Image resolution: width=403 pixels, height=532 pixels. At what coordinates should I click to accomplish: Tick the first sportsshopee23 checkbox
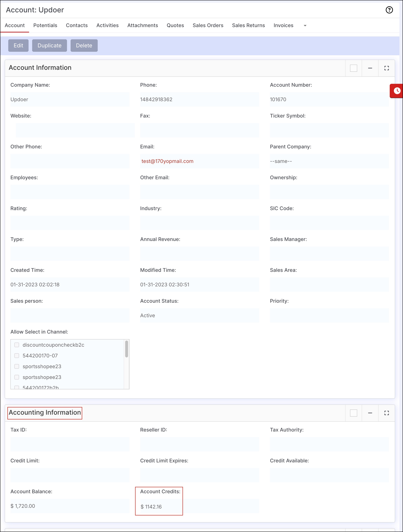17,366
